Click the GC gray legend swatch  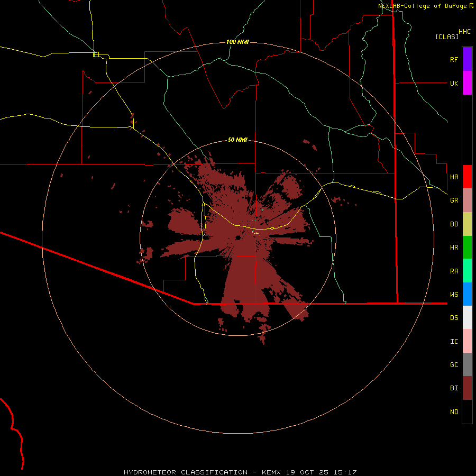tap(467, 364)
